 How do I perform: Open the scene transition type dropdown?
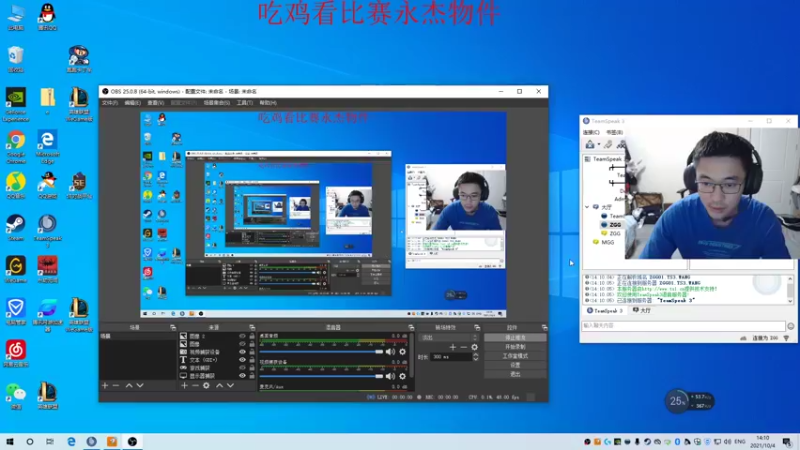[x=448, y=337]
